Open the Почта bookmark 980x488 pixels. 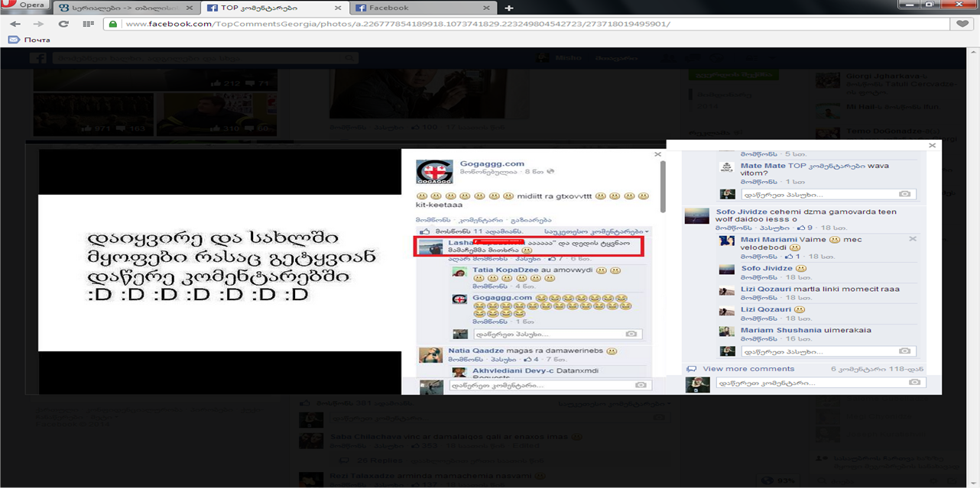pyautogui.click(x=30, y=39)
